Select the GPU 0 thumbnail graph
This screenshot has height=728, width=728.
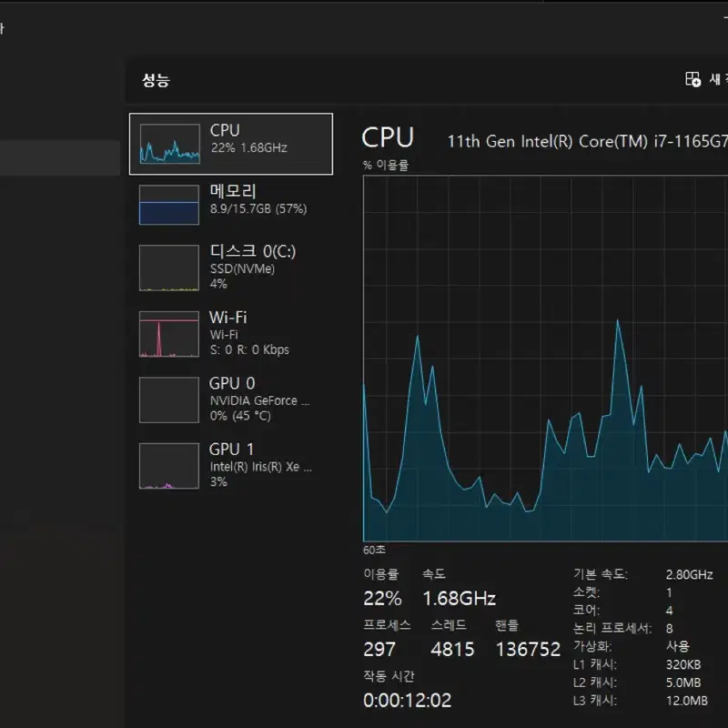tap(169, 399)
